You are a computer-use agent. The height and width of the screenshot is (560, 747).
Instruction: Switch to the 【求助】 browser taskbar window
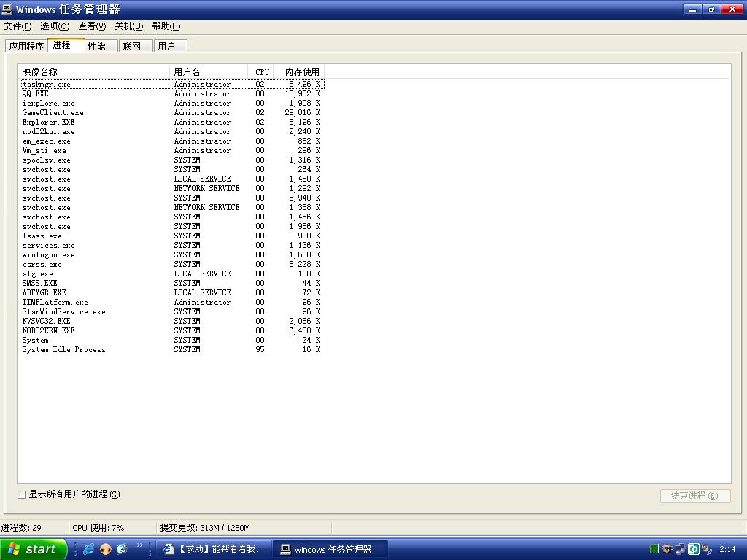214,549
